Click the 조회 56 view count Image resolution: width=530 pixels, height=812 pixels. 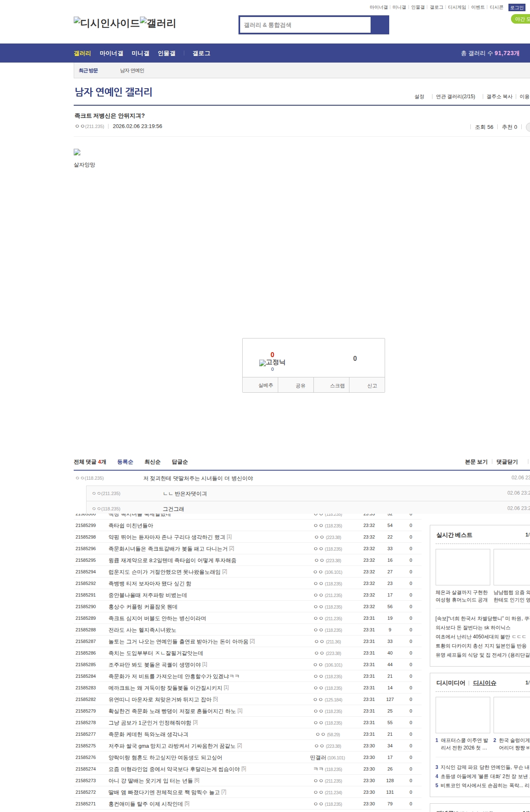click(x=484, y=127)
